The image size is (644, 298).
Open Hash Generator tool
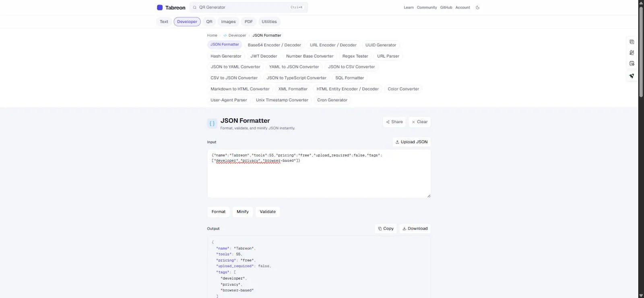click(x=226, y=56)
